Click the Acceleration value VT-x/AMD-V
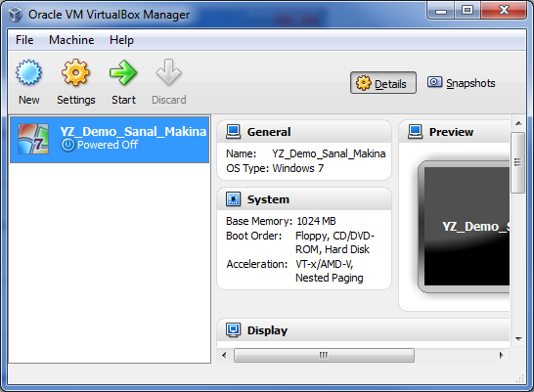The image size is (534, 392). (x=325, y=264)
